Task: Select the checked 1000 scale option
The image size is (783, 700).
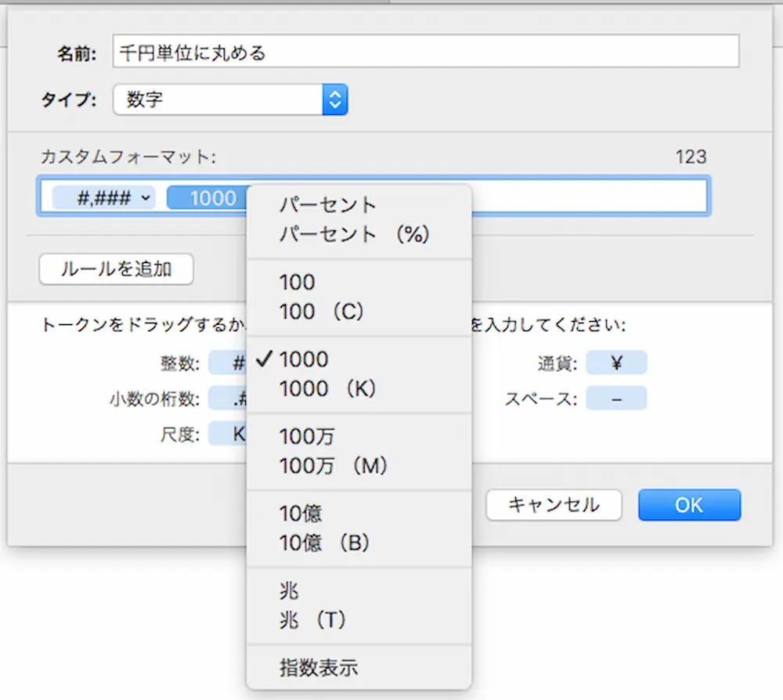Action: 304,359
